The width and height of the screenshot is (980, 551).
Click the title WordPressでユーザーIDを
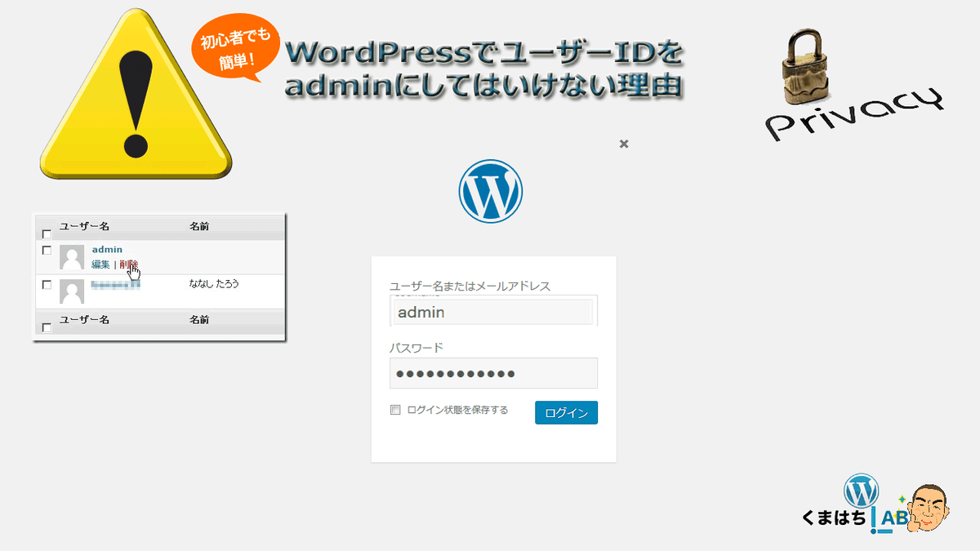(x=483, y=54)
